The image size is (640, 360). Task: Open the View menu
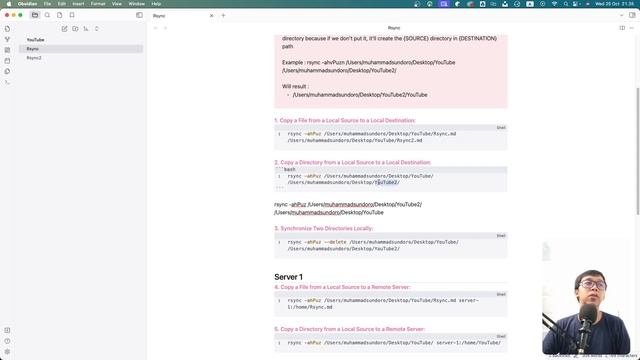pos(117,4)
